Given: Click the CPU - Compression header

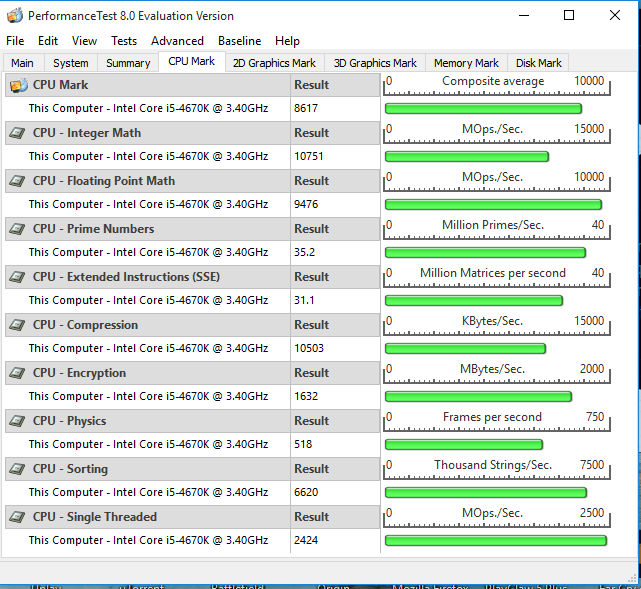Looking at the screenshot, I should [x=85, y=325].
